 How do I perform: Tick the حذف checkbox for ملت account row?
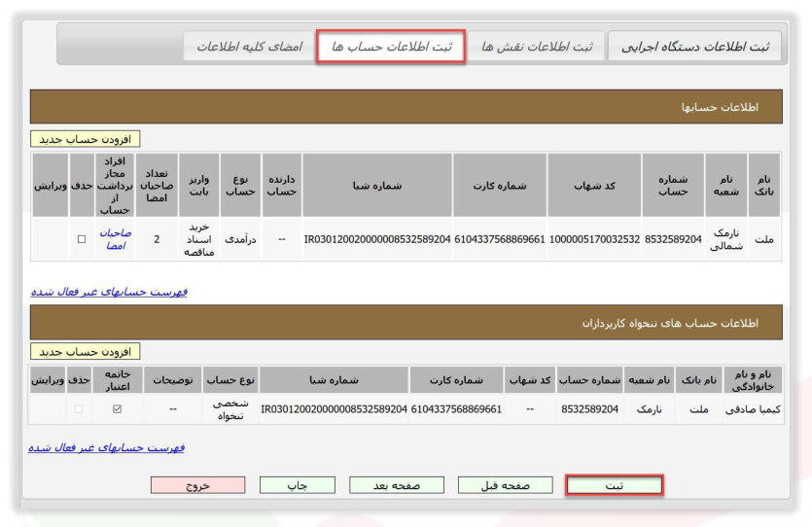tap(82, 239)
